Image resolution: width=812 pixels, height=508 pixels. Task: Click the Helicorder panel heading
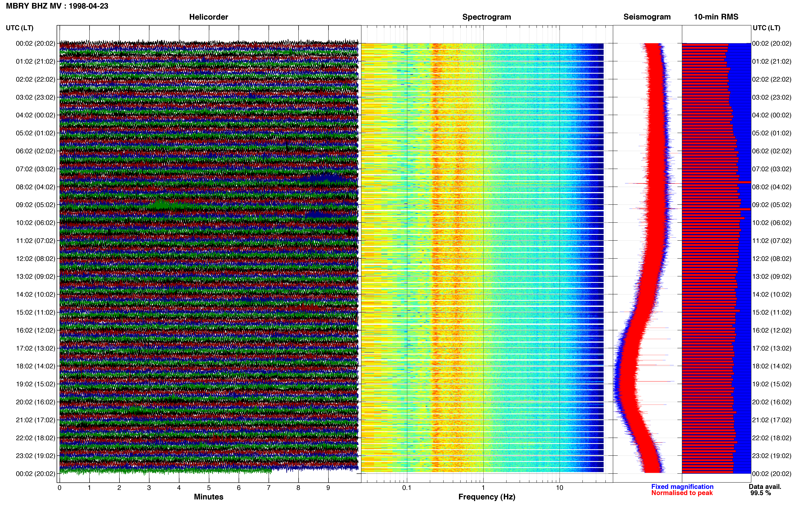coord(209,17)
